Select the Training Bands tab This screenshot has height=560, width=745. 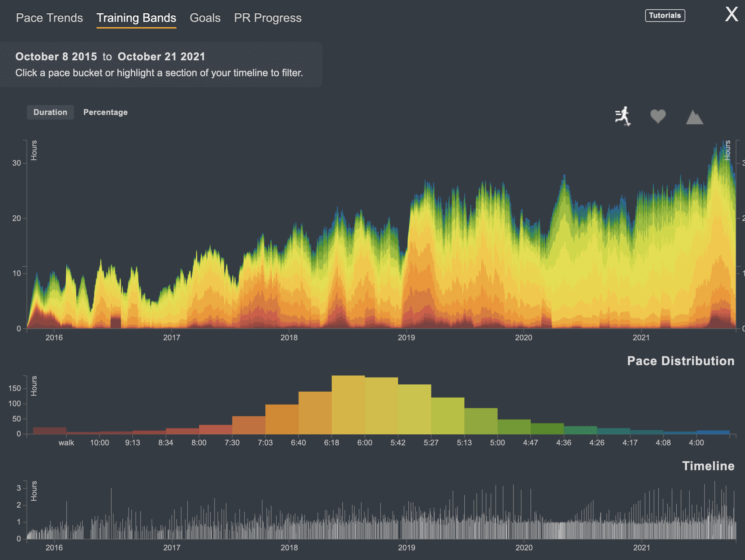(x=136, y=18)
